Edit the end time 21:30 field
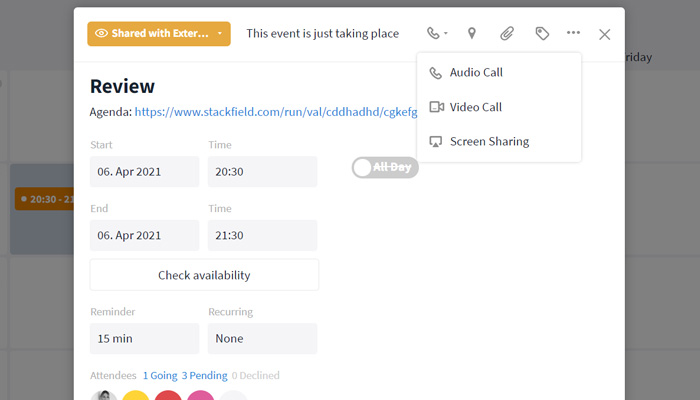The image size is (700, 400). point(262,235)
